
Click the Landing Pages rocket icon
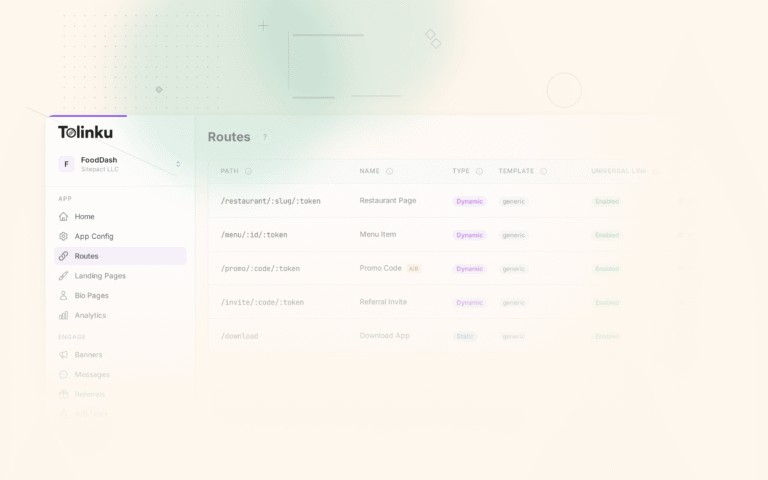pos(63,276)
